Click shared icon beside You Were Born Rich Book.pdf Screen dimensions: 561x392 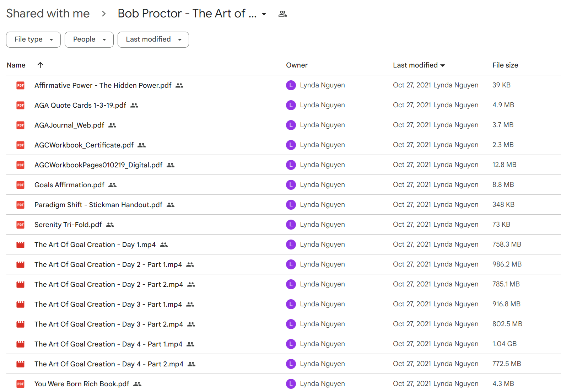137,384
